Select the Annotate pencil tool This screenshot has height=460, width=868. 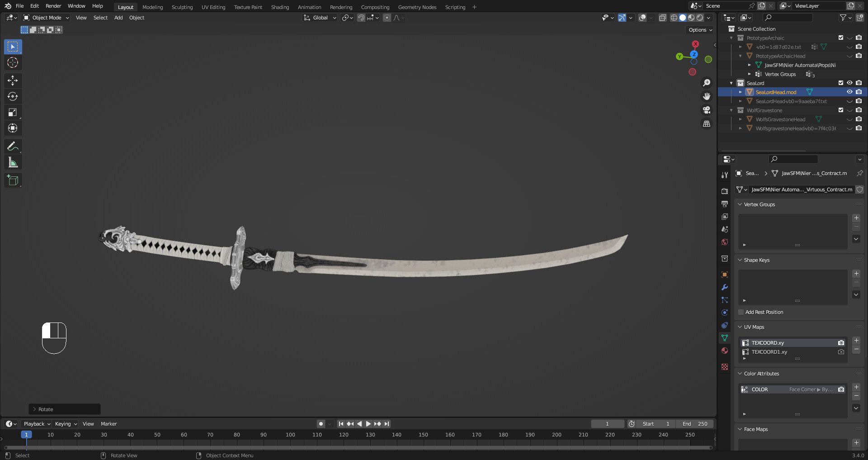coord(13,146)
